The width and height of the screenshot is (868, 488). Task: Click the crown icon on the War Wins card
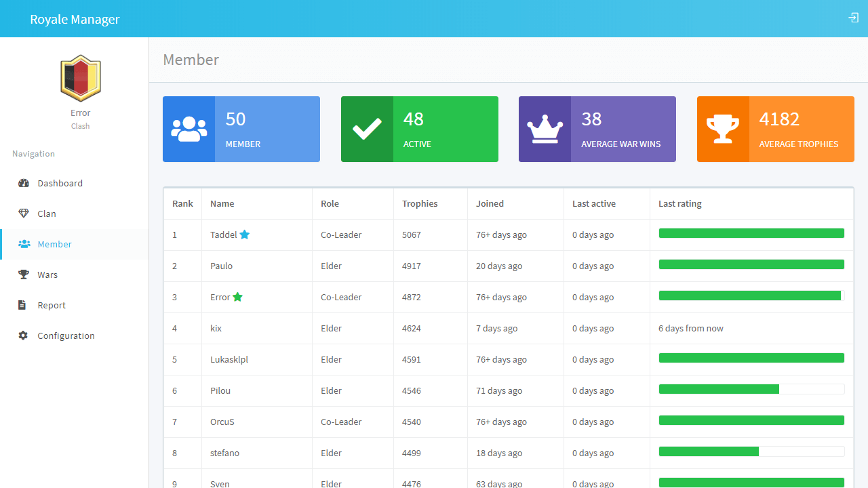coord(545,129)
